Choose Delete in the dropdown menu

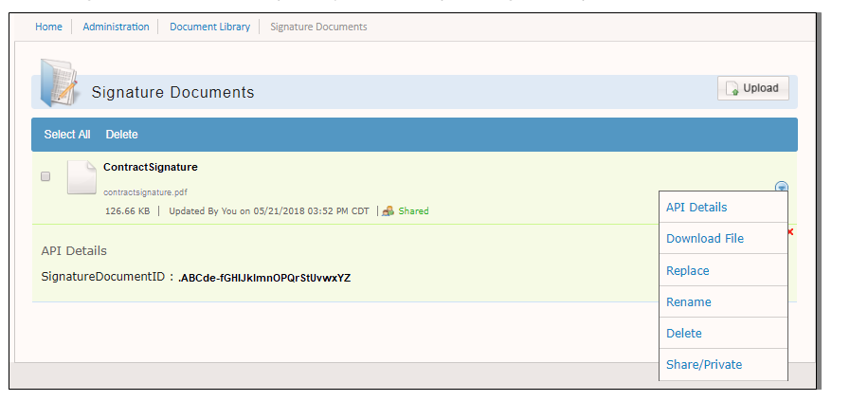click(723, 334)
